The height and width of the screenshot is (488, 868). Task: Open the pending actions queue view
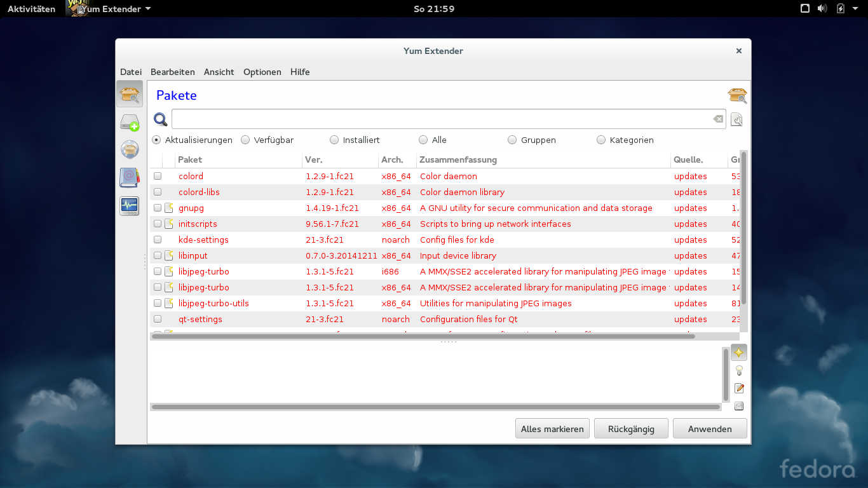tap(130, 123)
